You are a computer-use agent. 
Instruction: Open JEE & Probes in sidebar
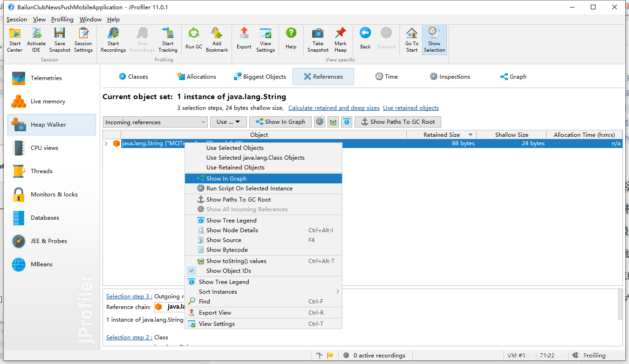(x=52, y=241)
